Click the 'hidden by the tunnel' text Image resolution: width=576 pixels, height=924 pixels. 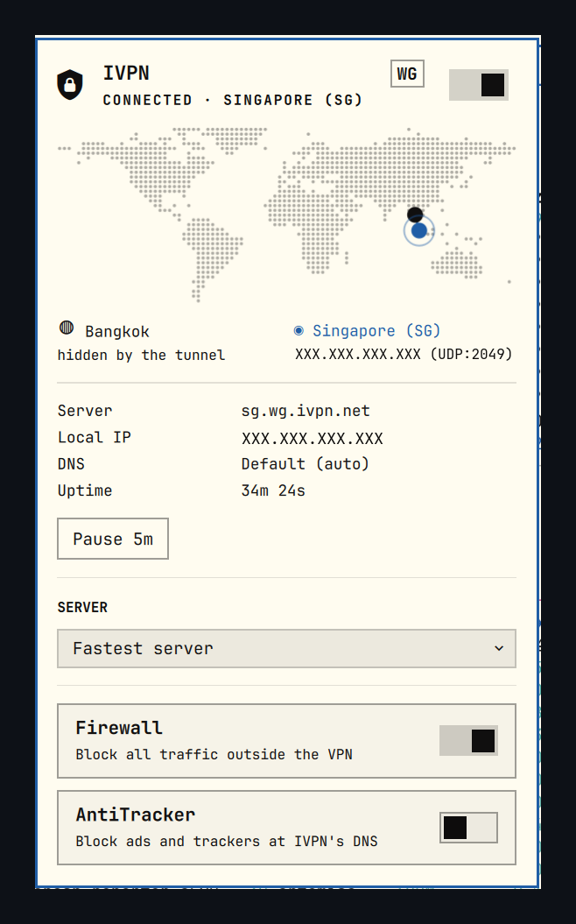pyautogui.click(x=141, y=356)
